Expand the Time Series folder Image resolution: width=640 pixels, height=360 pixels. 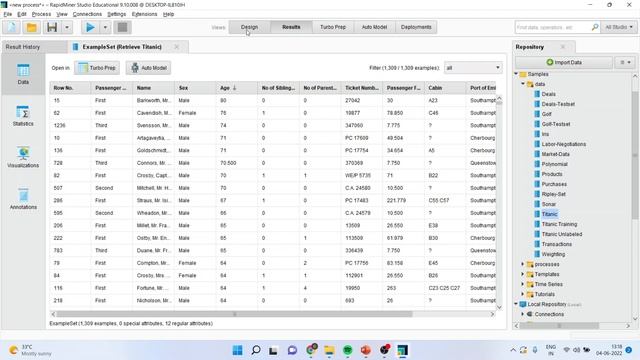pyautogui.click(x=523, y=284)
